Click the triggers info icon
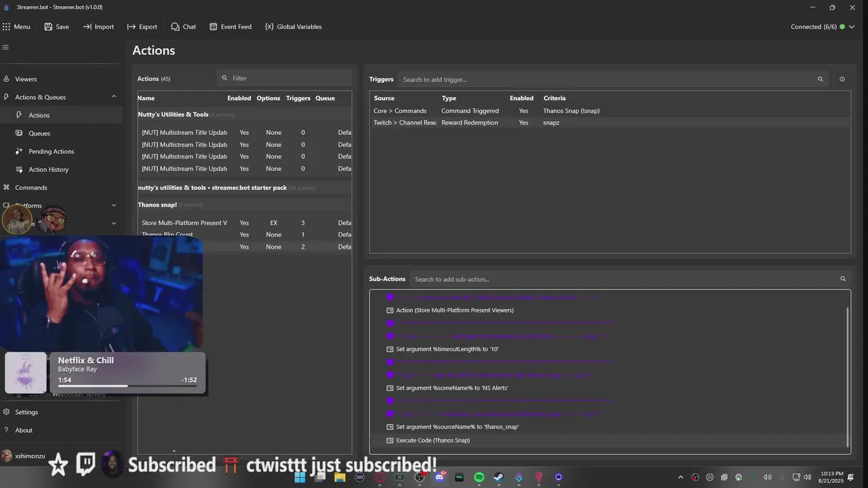 point(842,79)
